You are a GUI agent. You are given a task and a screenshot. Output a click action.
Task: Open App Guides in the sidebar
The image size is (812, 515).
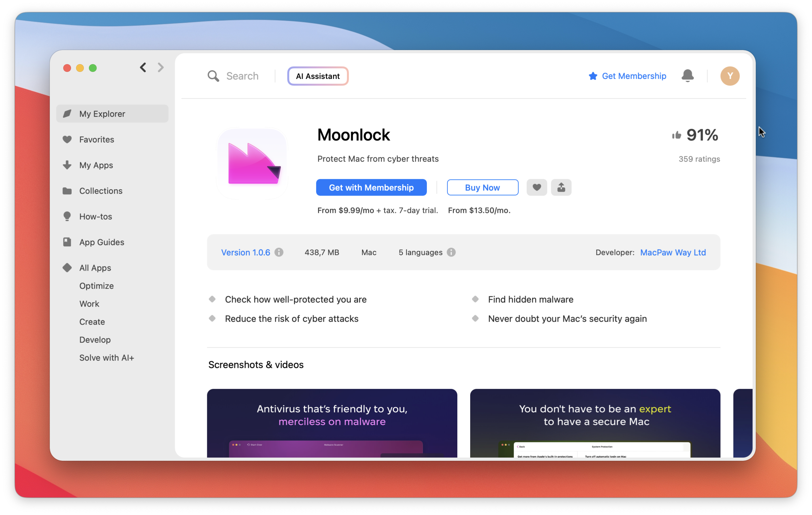point(112,242)
